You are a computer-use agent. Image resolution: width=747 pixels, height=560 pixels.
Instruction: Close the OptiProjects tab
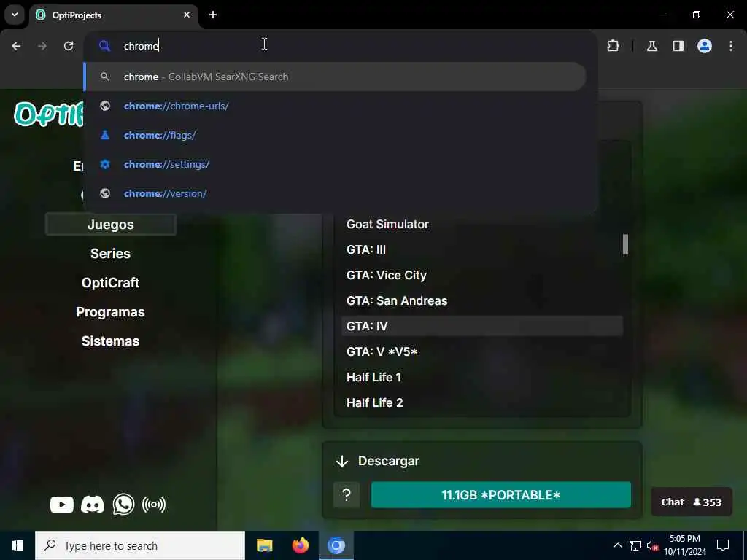(x=187, y=15)
